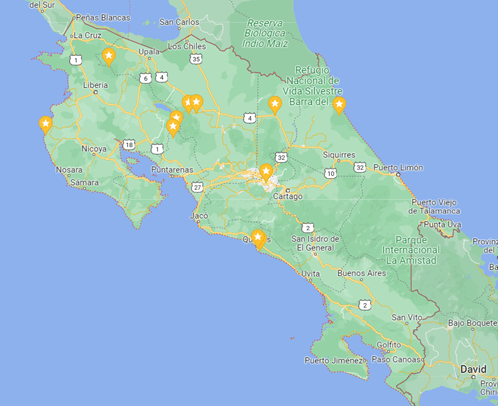This screenshot has height=406, width=498.
Task: Click the Puerto Jiménez town label
Action: [335, 360]
